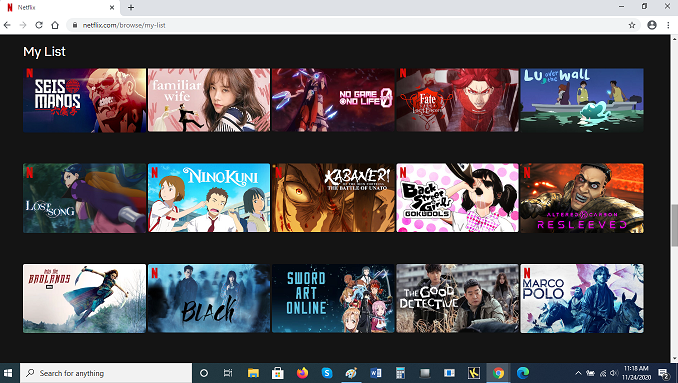Open Marco Polo title card

point(582,298)
